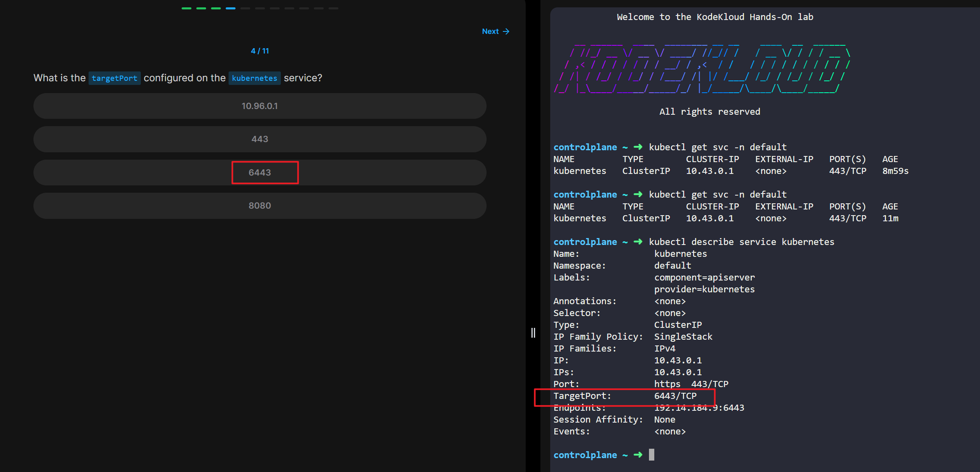The image size is (980, 472).
Task: Pick the 8080 answer option
Action: coord(260,206)
